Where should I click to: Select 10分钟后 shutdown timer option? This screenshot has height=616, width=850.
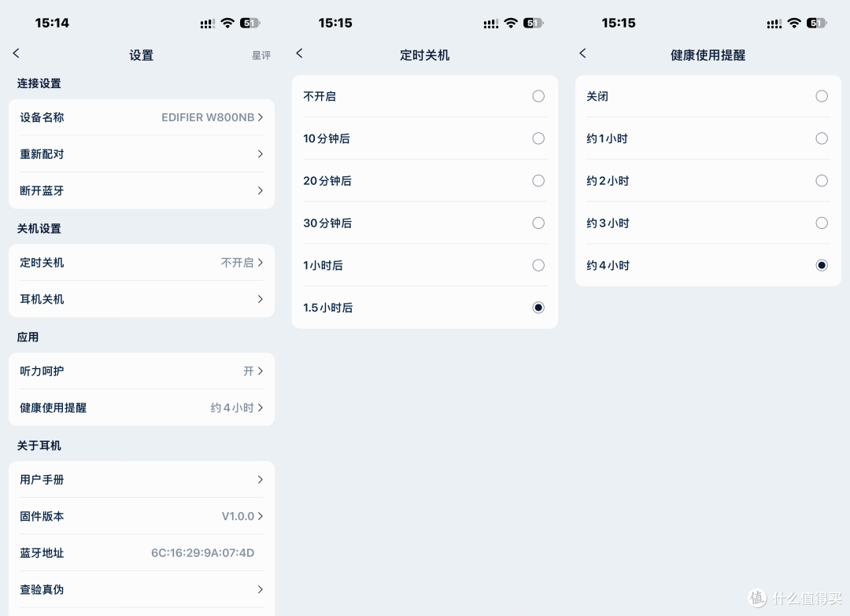[x=538, y=138]
